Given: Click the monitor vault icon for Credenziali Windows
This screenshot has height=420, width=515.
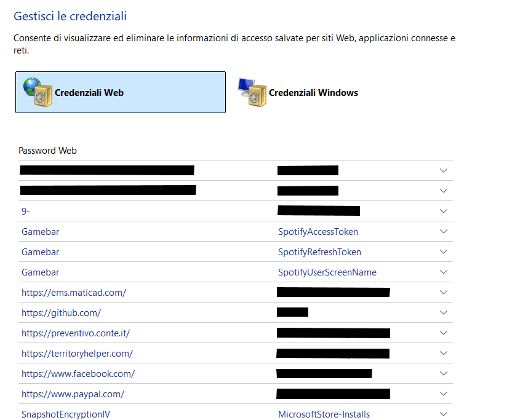Looking at the screenshot, I should coord(252,92).
